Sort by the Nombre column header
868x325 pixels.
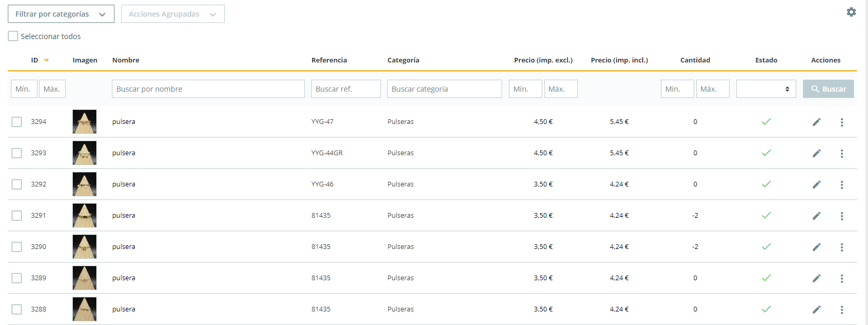pyautogui.click(x=126, y=60)
